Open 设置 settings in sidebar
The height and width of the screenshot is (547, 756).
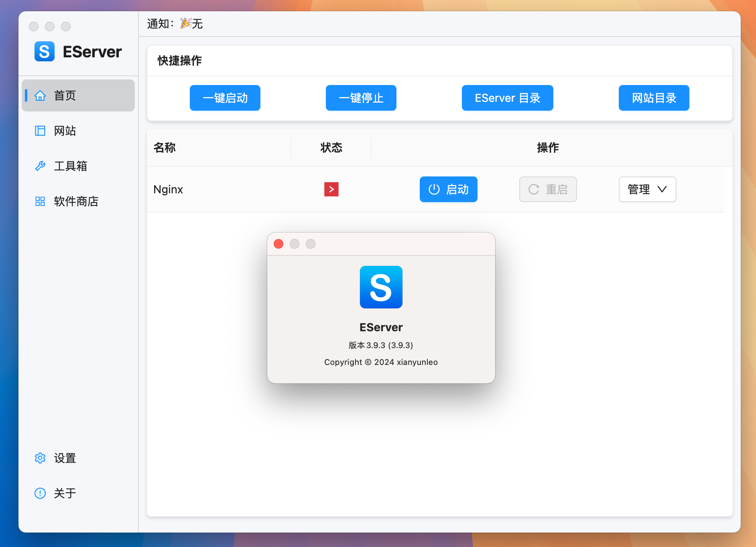[x=78, y=458]
